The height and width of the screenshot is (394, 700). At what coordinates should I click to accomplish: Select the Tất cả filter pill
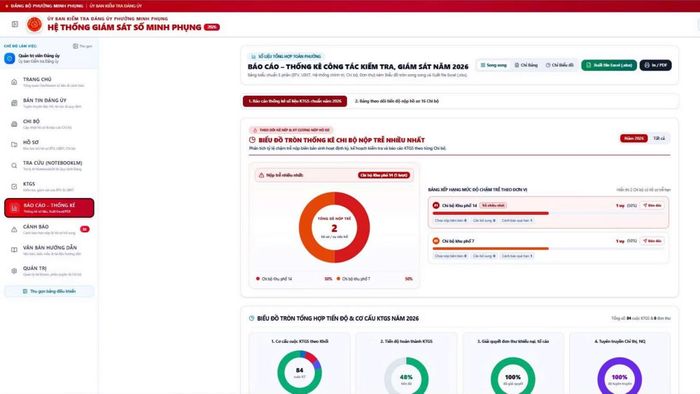tap(659, 138)
